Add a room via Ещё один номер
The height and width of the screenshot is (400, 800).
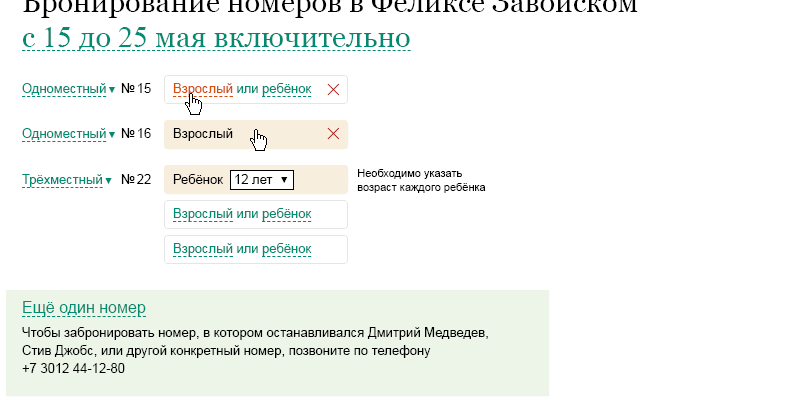[84, 307]
